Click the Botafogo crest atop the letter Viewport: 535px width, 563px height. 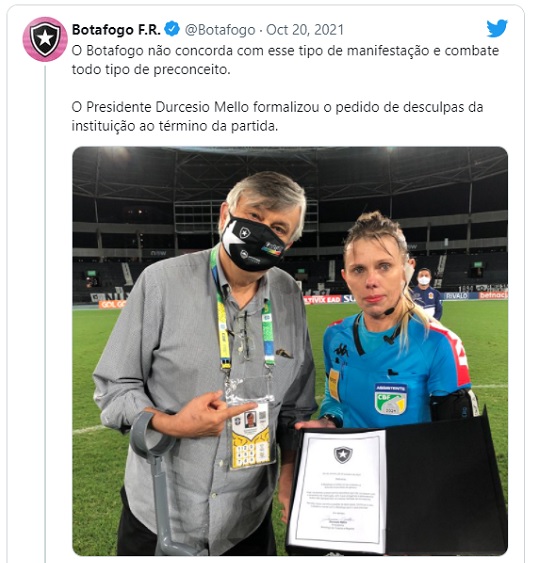pyautogui.click(x=343, y=455)
